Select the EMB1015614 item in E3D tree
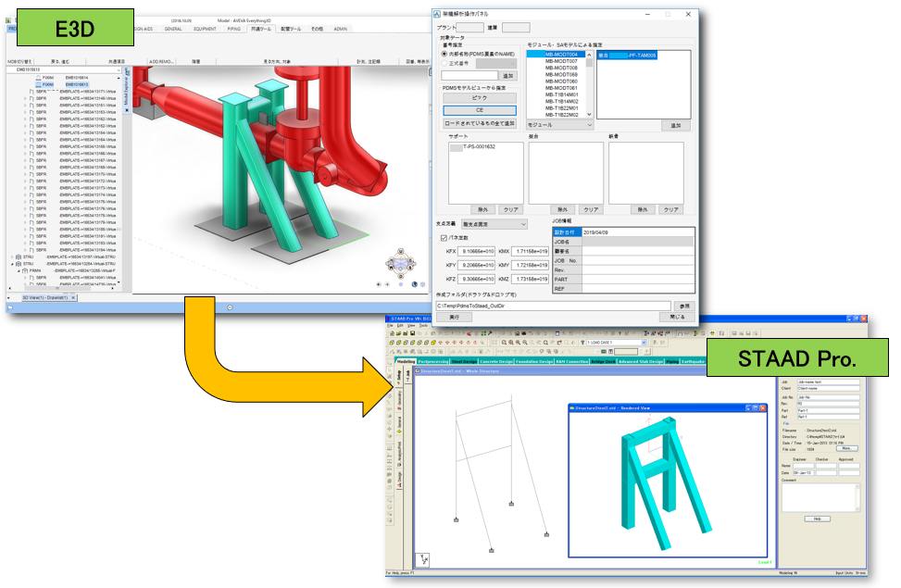This screenshot has height=588, width=901. tap(77, 78)
